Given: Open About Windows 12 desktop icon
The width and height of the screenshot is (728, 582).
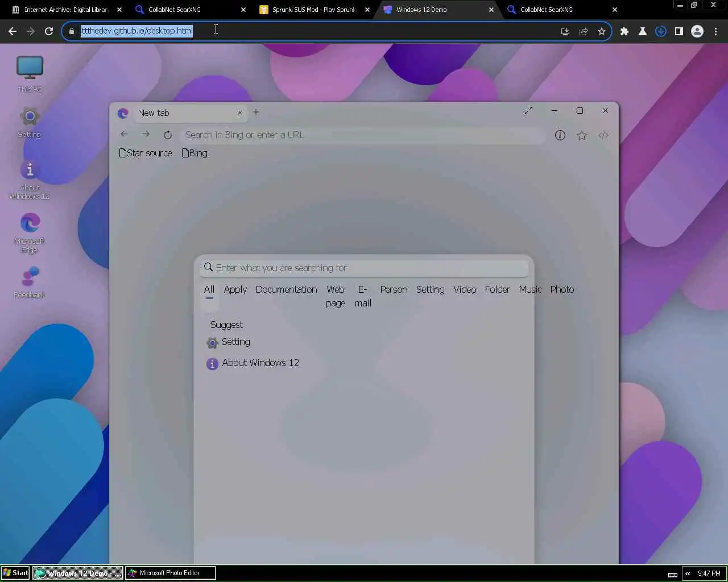Looking at the screenshot, I should click(30, 180).
